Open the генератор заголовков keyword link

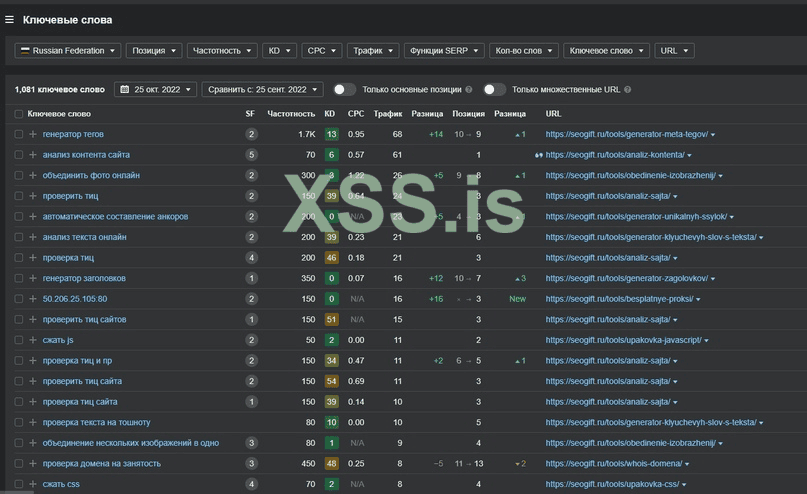click(x=84, y=278)
